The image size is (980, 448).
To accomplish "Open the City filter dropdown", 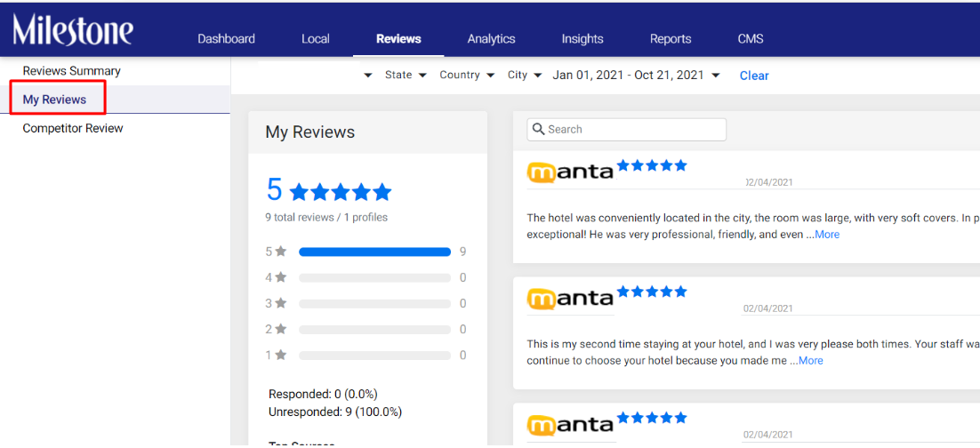I will (525, 75).
